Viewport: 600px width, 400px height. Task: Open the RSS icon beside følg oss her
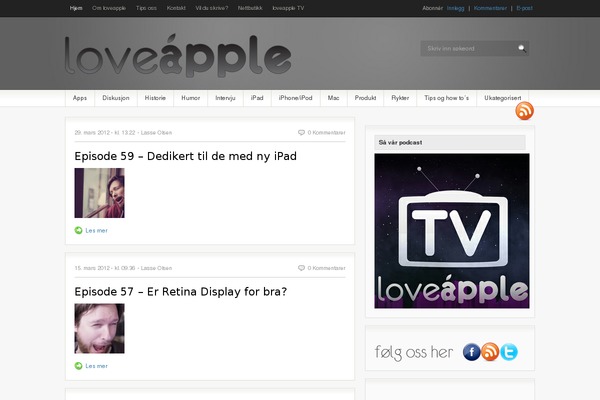[x=490, y=352]
